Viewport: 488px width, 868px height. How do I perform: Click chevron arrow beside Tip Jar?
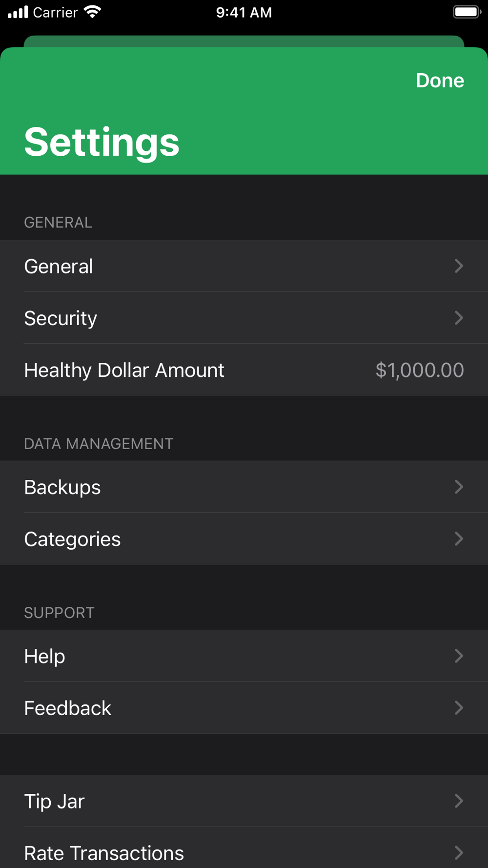[x=459, y=801]
